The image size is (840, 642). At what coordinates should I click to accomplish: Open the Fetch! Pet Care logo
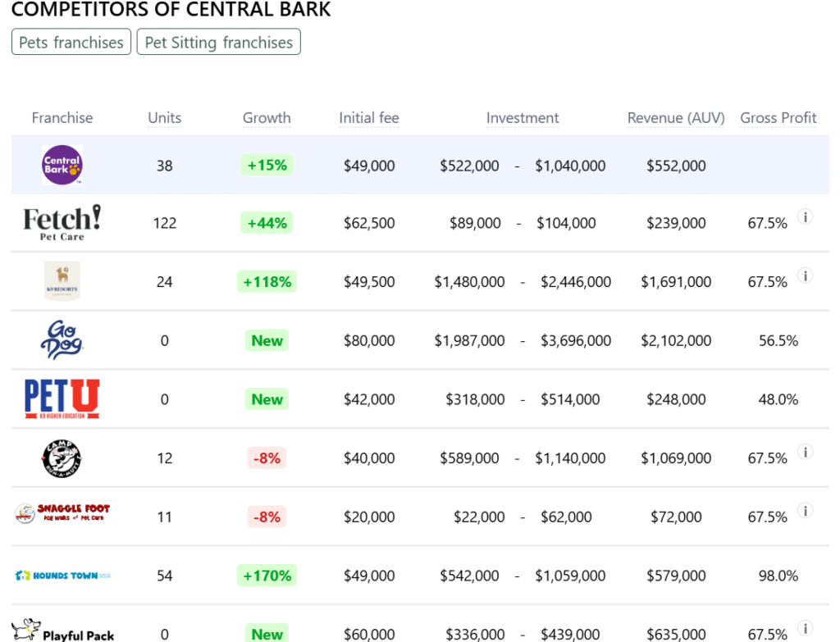(62, 223)
